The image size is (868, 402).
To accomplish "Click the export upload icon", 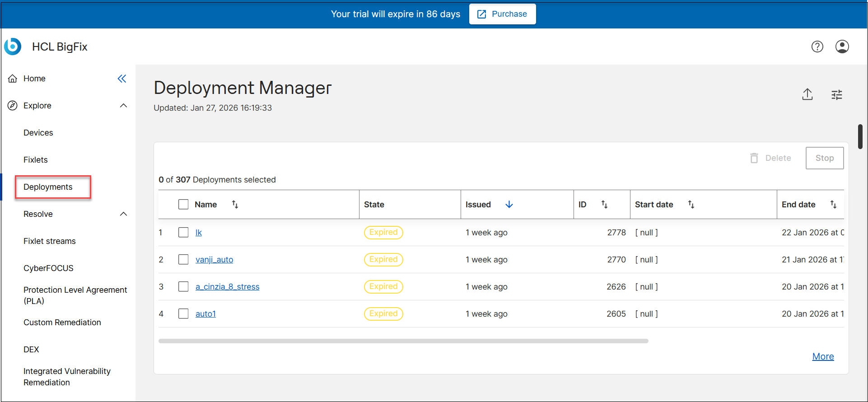I will click(x=807, y=94).
